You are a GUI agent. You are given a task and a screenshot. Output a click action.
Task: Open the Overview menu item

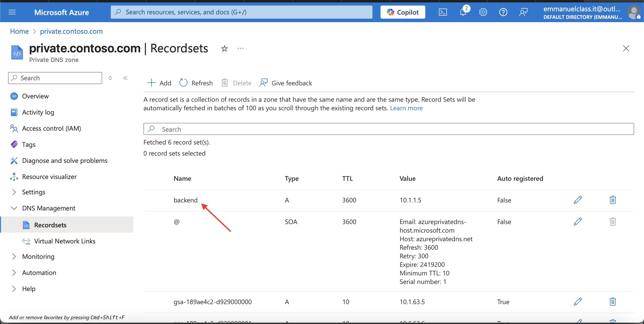point(35,96)
